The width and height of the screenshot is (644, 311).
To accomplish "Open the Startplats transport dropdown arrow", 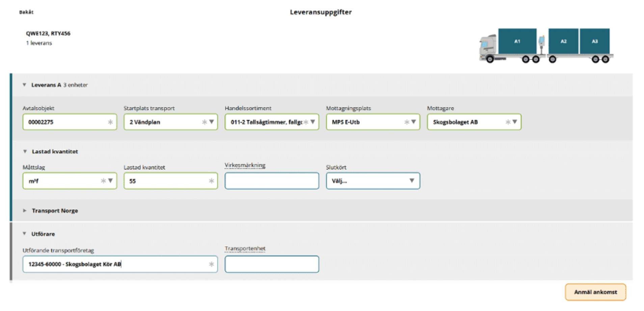I will (x=212, y=122).
